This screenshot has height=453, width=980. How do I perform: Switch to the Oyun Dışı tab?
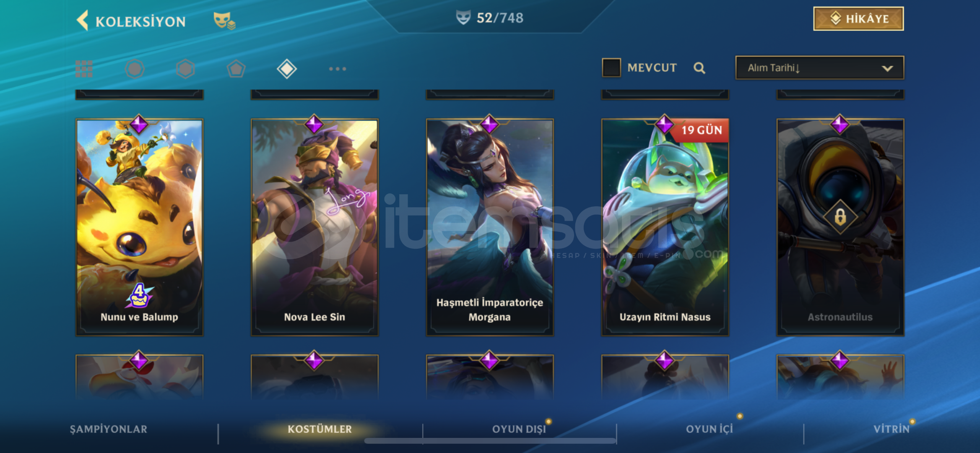coord(519,429)
